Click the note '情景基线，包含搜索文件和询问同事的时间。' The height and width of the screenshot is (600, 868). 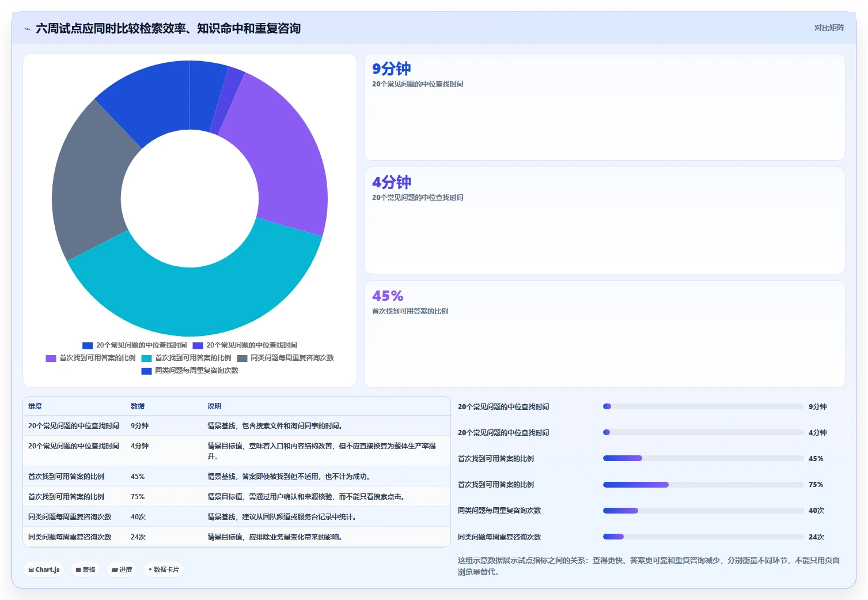click(276, 426)
